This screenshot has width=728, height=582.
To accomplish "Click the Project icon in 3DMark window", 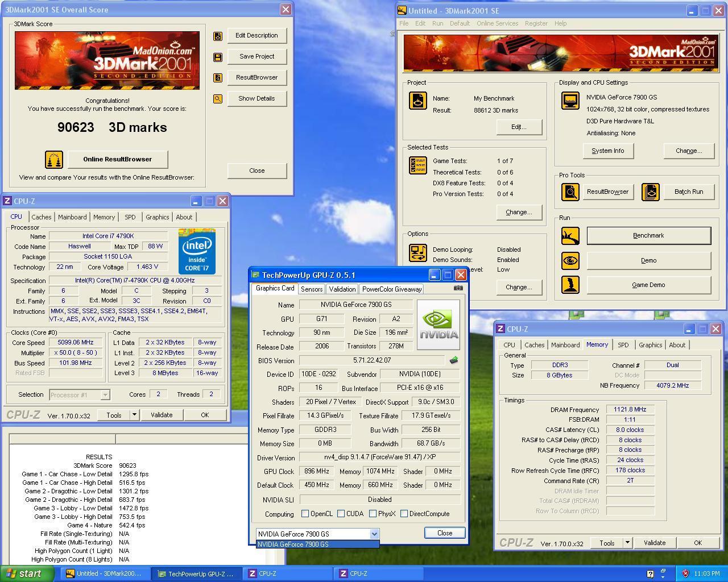I will point(418,101).
